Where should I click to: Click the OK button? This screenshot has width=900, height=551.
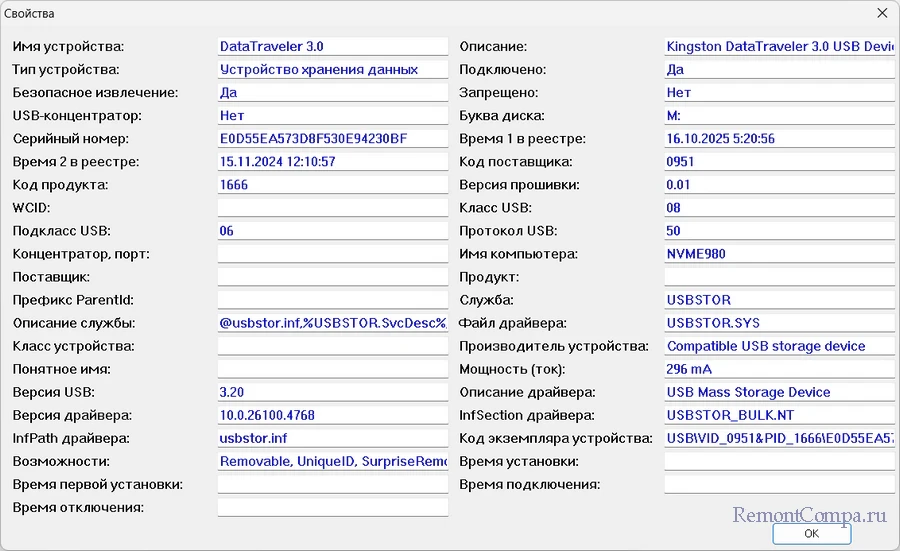point(811,534)
